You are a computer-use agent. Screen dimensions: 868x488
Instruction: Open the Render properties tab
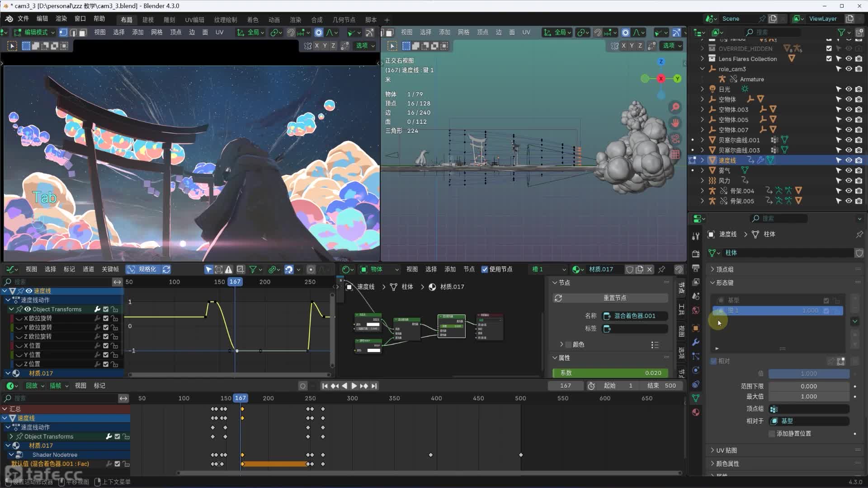tap(696, 253)
